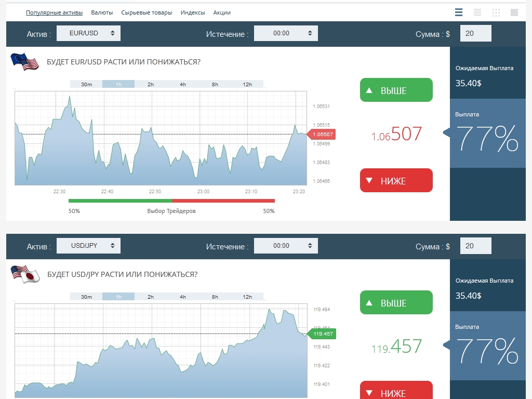Click the 119.457 price marker on chart
Image resolution: width=532 pixels, height=399 pixels.
[323, 334]
